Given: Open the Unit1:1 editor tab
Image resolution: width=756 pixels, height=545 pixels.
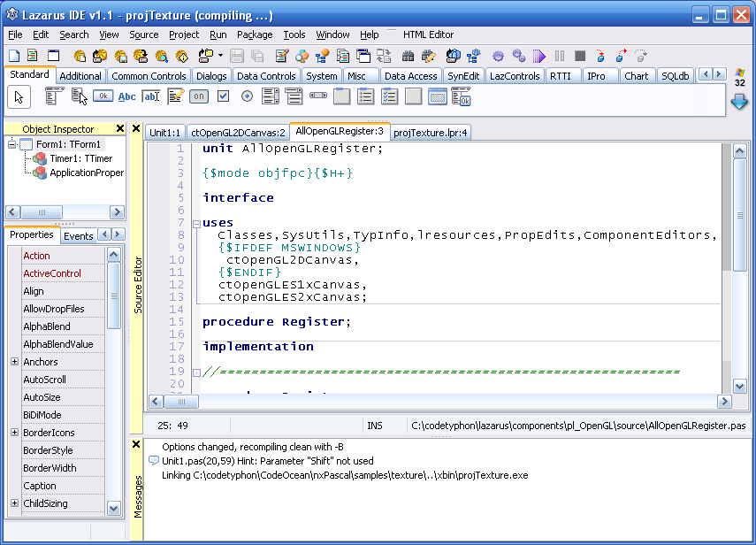Looking at the screenshot, I should tap(164, 133).
